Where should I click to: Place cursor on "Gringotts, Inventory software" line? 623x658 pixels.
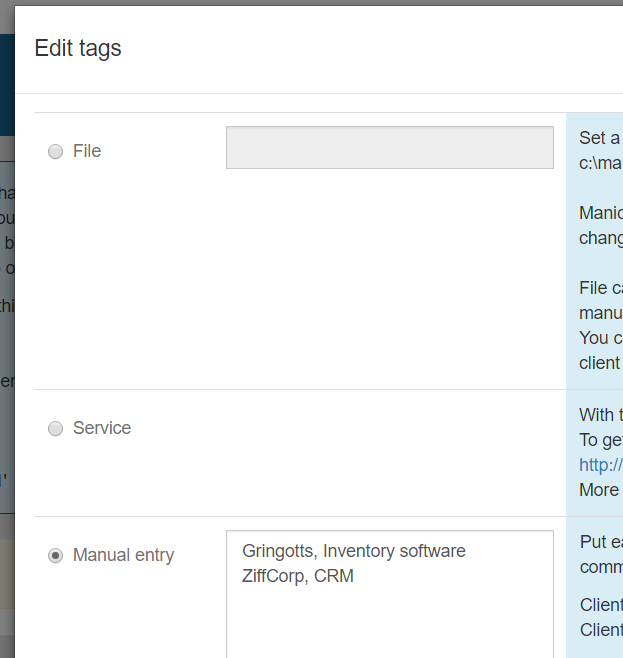point(354,551)
